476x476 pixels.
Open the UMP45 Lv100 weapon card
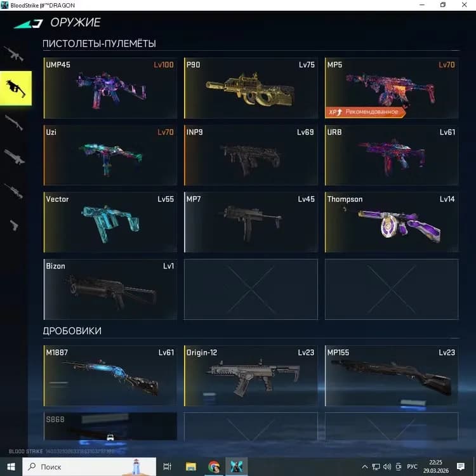pos(110,88)
